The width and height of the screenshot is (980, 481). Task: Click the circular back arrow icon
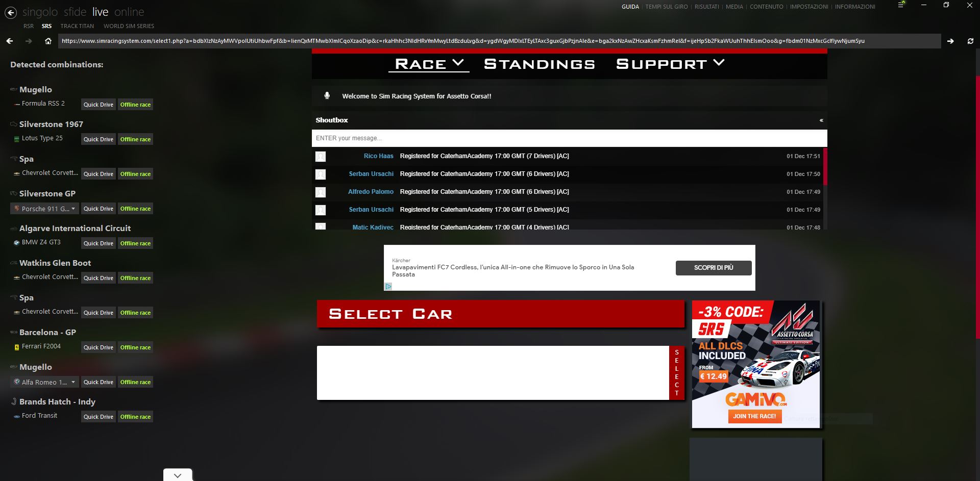coord(11,13)
